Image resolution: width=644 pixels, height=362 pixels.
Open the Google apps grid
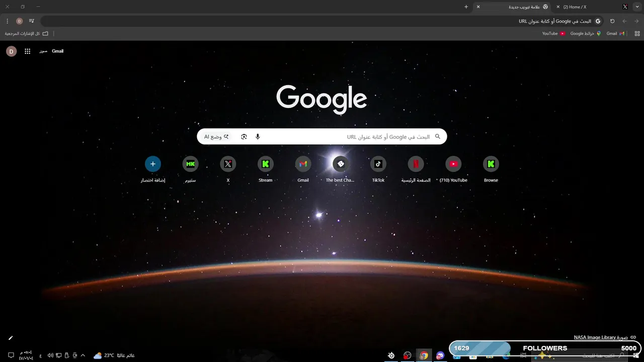click(28, 51)
